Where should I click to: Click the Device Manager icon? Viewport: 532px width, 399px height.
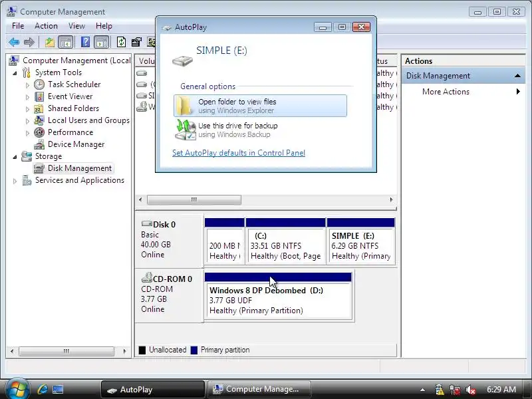tap(39, 144)
